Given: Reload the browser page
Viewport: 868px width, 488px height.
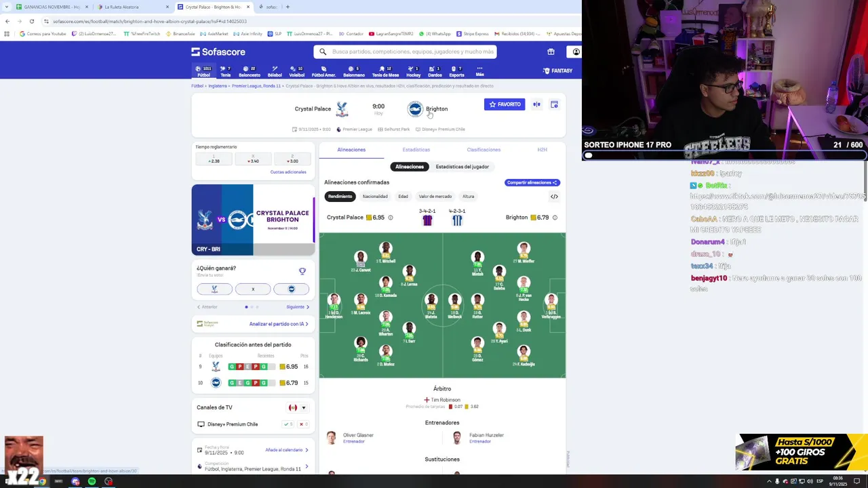Looking at the screenshot, I should click(31, 21).
